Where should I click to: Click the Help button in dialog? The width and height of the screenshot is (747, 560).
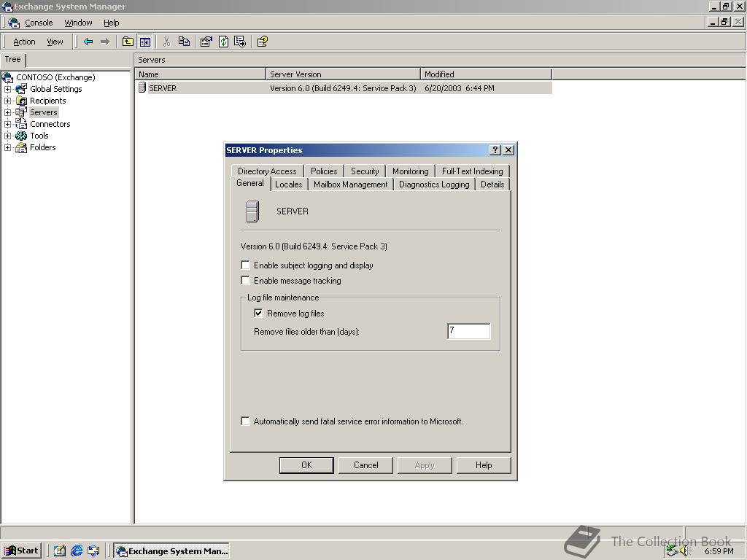click(x=484, y=465)
